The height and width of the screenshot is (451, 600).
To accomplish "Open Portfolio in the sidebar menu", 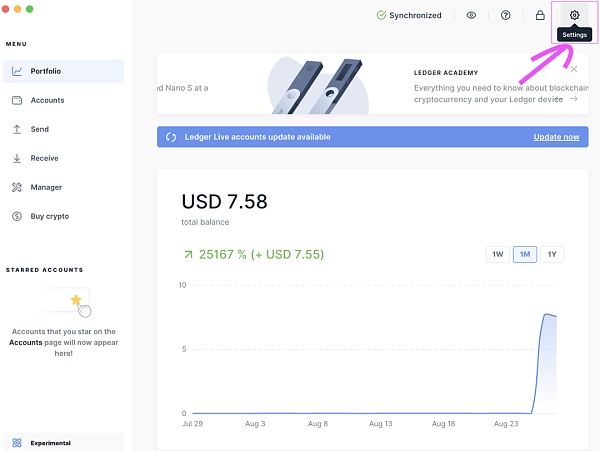I will tap(45, 71).
